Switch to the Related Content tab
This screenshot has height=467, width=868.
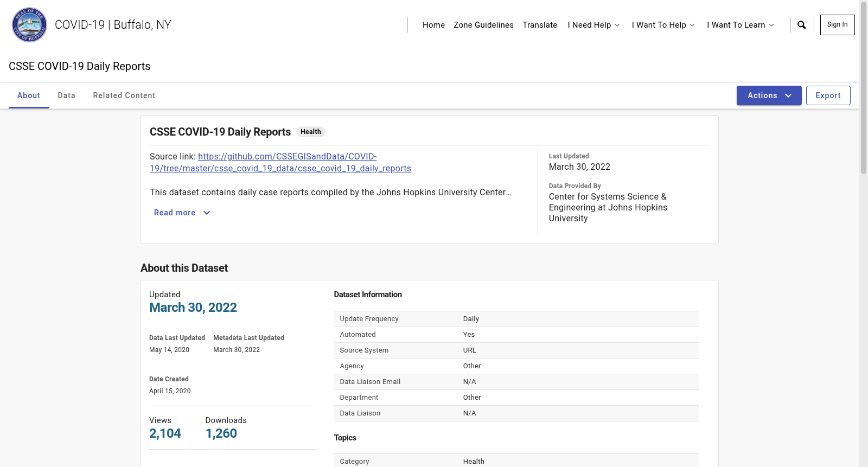click(x=124, y=95)
